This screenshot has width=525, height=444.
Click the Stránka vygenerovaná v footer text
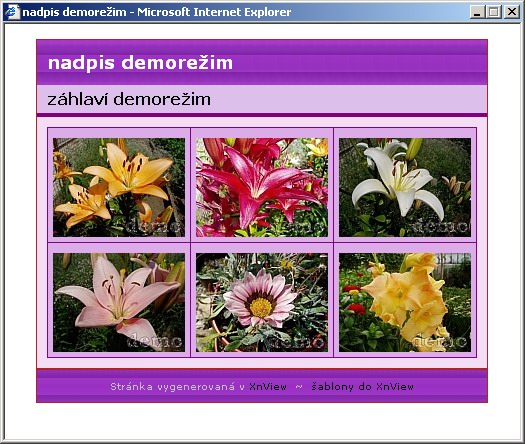point(177,387)
